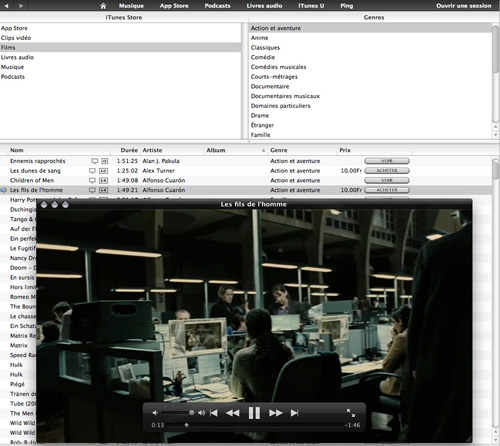
Task: Click the Ouvrir une session link
Action: [x=464, y=6]
